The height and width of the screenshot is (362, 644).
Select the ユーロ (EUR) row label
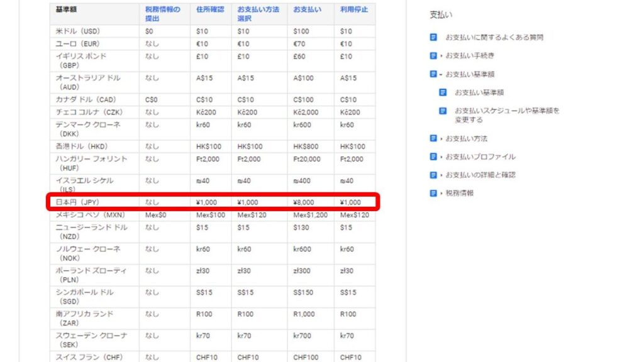click(77, 43)
